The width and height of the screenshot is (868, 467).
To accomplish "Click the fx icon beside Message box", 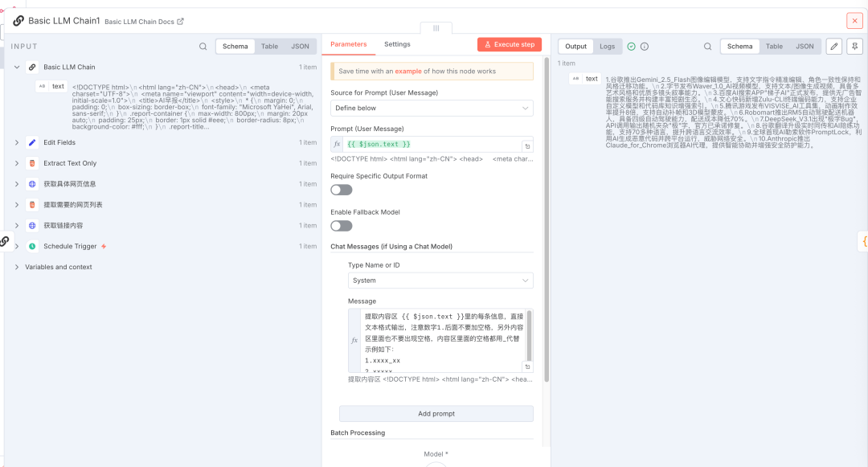I will 354,340.
